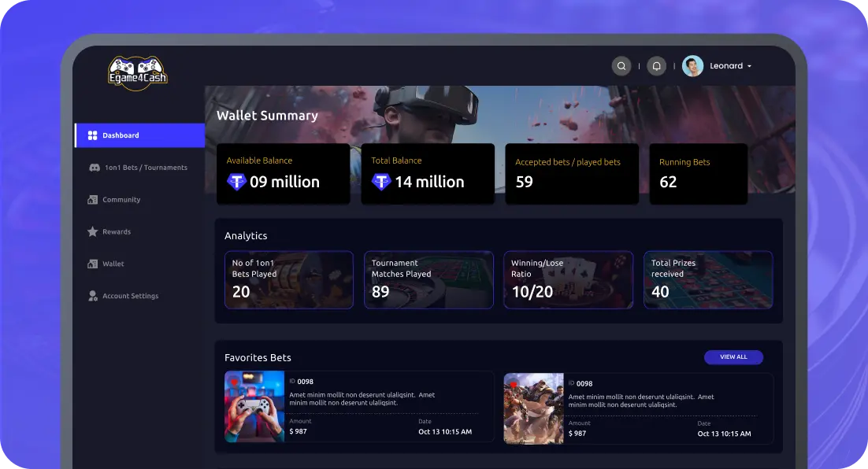Open the game controller bet thumbnail
Viewport: 868px width, 469px height.
[x=254, y=407]
